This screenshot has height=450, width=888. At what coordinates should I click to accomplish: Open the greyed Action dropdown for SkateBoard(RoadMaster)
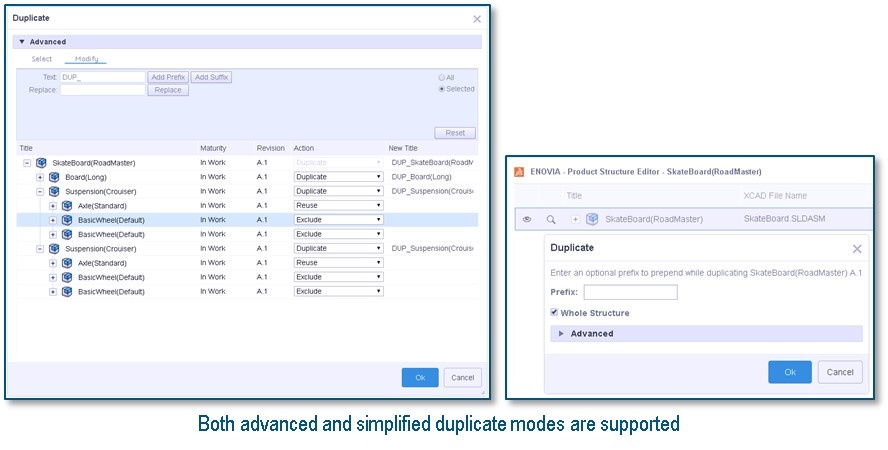click(x=339, y=162)
